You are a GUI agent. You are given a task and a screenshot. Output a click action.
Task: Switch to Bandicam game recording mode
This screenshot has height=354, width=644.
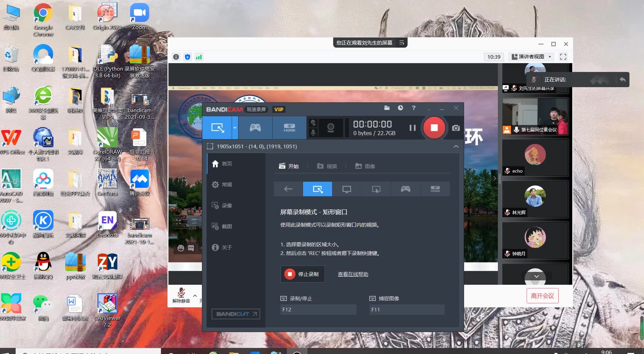coord(255,128)
